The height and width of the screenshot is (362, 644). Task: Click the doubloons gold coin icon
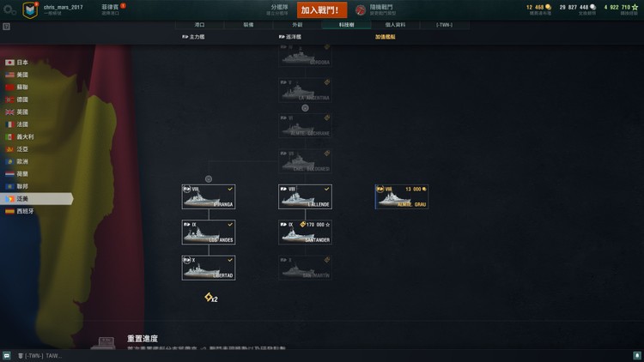[x=548, y=7]
